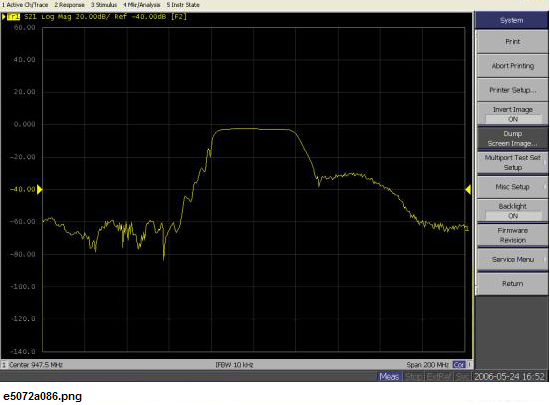This screenshot has width=550, height=405.
Task: Expand the Misc Setup submenu
Action: (x=512, y=187)
